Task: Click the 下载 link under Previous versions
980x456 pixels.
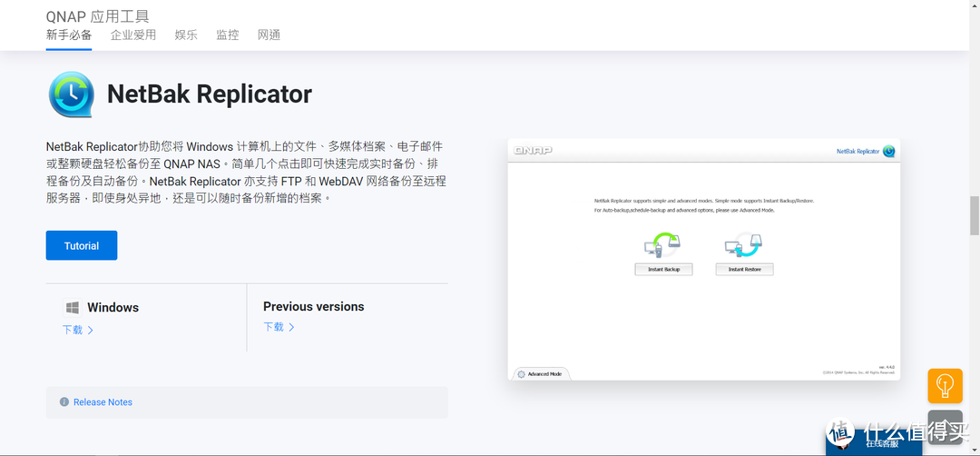Action: click(x=279, y=326)
